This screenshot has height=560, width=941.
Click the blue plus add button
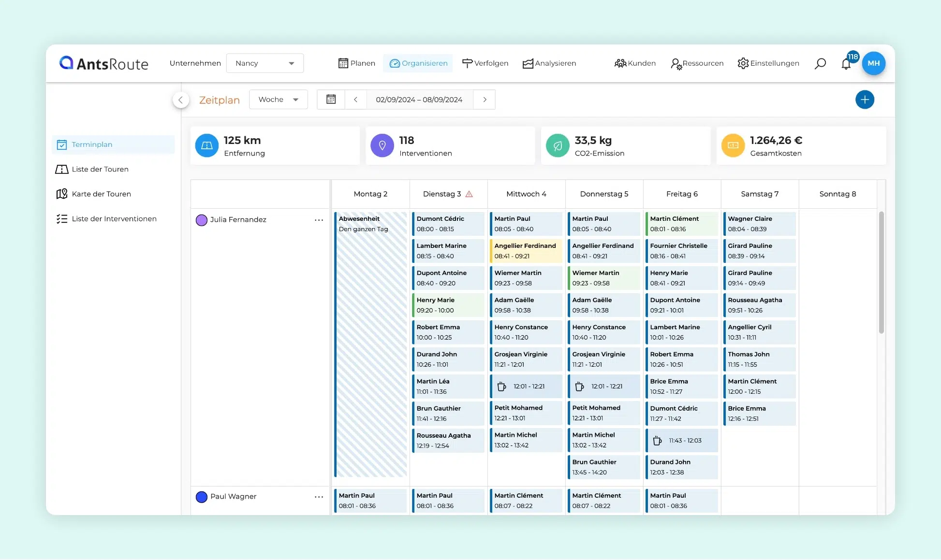[865, 100]
